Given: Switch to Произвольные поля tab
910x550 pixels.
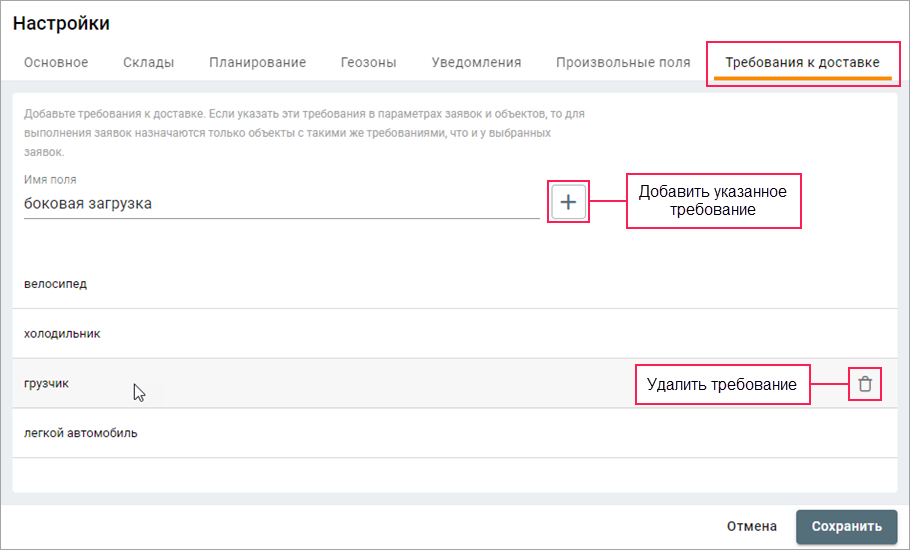Looking at the screenshot, I should coord(623,62).
